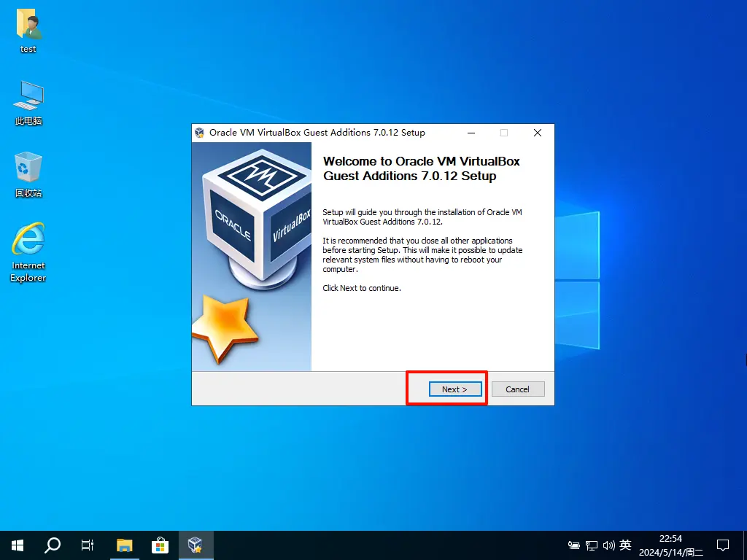The image size is (747, 560).
Task: Click the VirtualBox icon in the dialog title bar
Action: point(200,133)
